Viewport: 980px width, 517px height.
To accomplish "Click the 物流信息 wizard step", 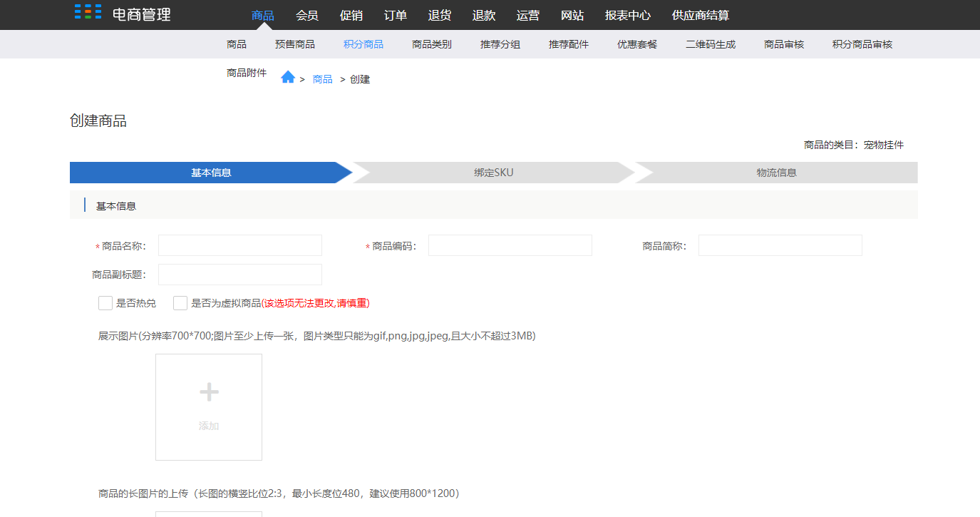I will (777, 173).
